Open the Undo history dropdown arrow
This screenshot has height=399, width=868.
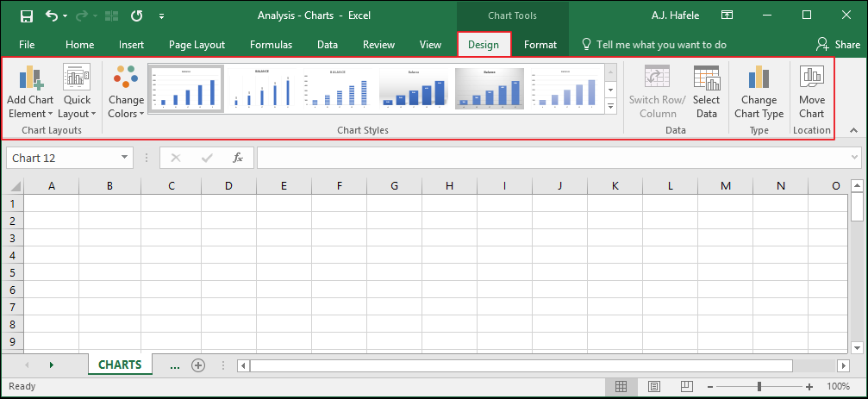point(65,16)
